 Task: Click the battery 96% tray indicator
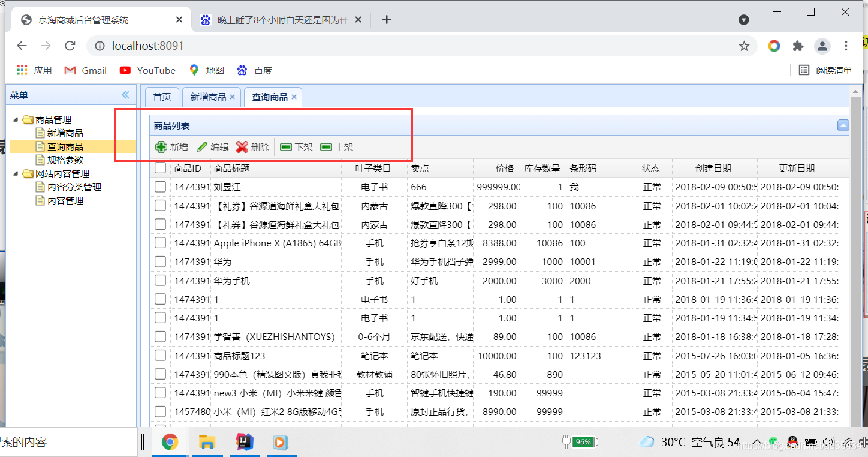tap(580, 443)
